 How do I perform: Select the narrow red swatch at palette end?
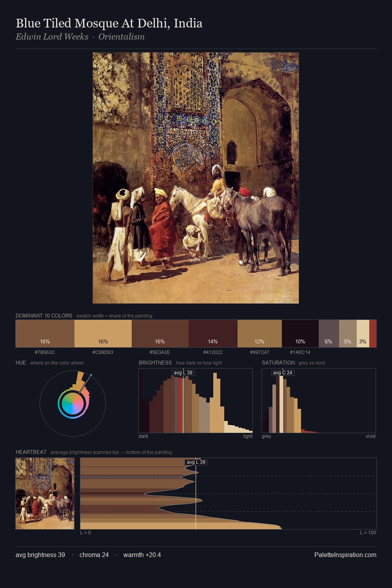click(373, 334)
